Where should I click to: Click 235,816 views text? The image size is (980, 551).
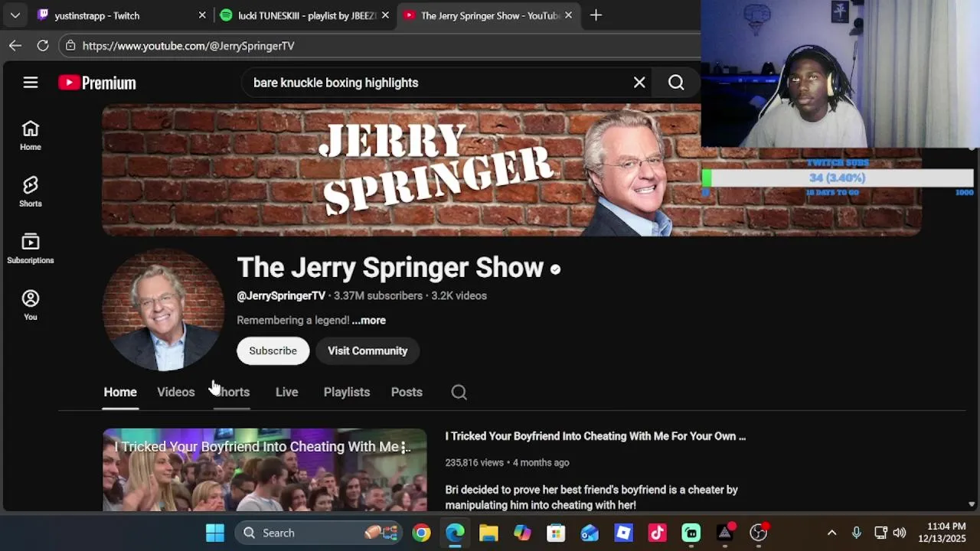click(x=475, y=462)
